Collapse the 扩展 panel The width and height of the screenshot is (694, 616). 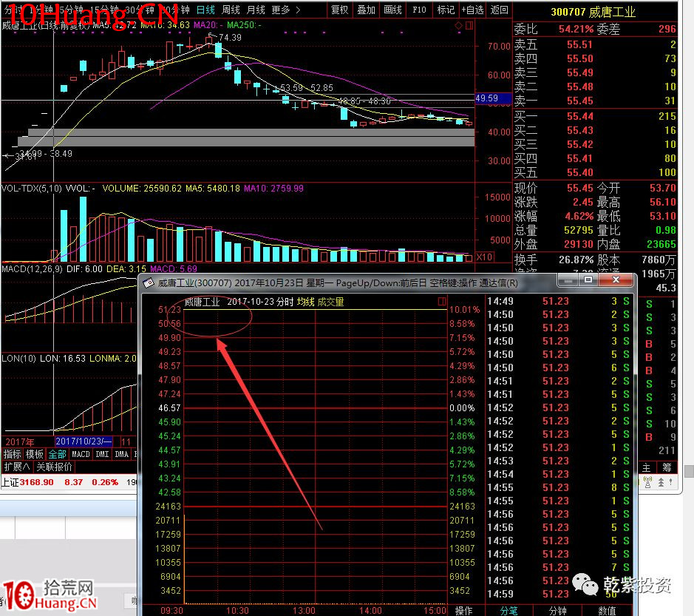point(18,467)
